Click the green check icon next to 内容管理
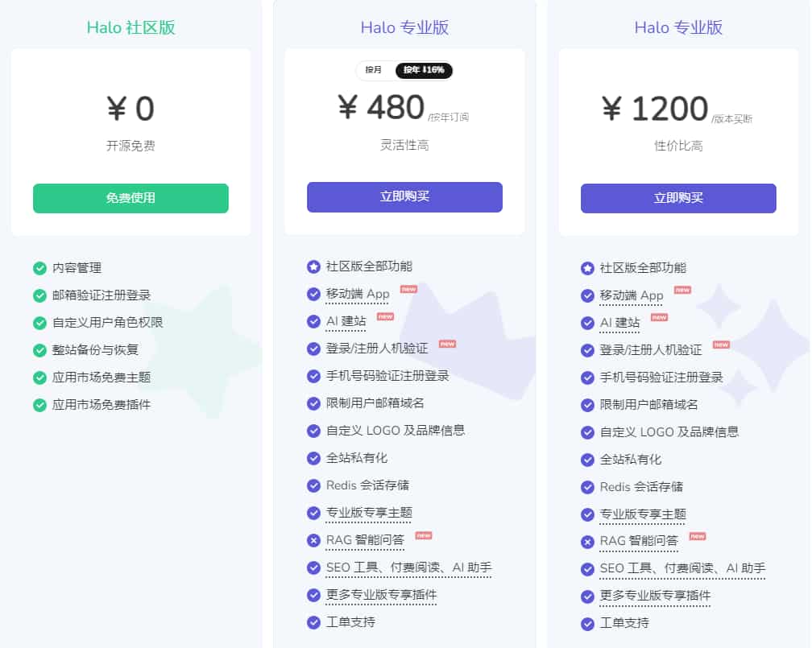This screenshot has width=812, height=648. [x=39, y=268]
